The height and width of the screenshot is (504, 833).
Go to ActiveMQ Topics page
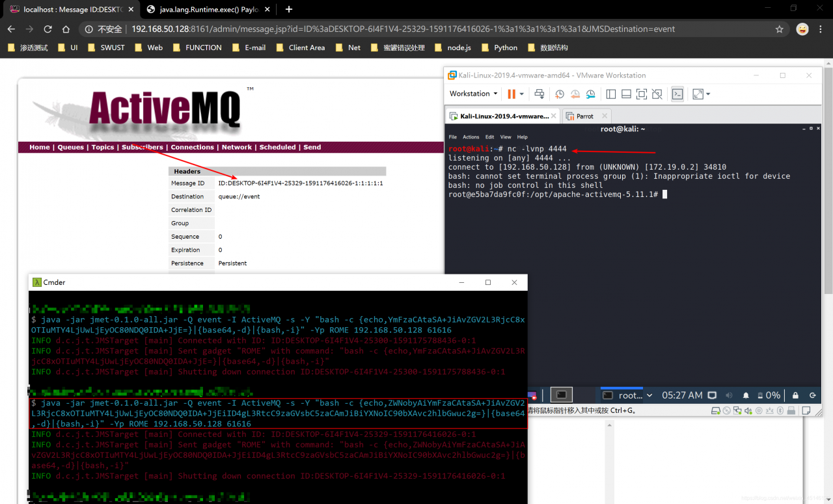point(103,147)
